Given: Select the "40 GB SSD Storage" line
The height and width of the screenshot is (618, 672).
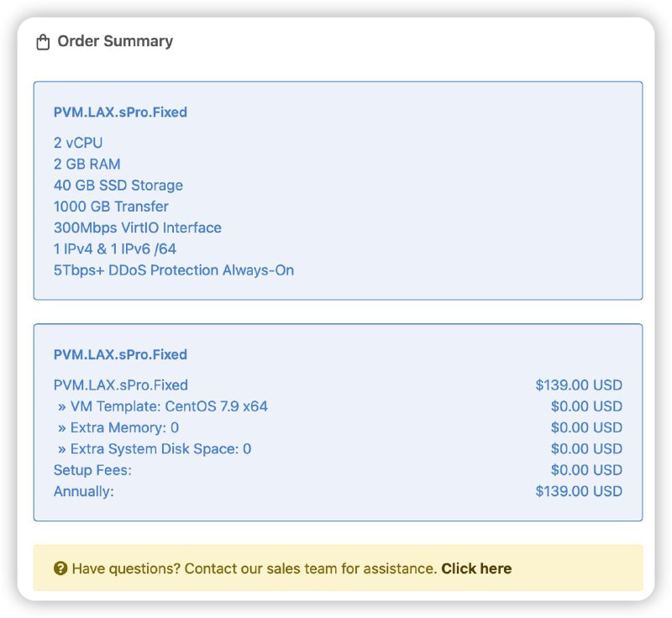Looking at the screenshot, I should click(118, 185).
